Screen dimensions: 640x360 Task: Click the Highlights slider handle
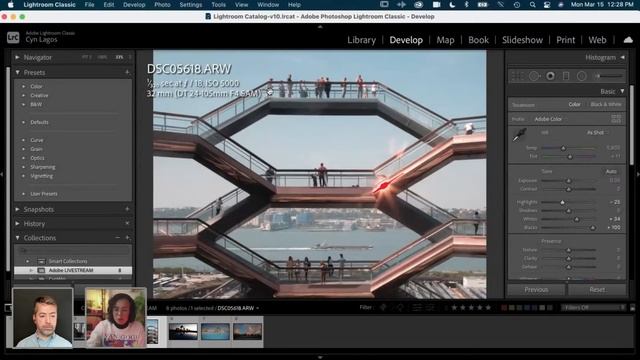click(x=562, y=202)
